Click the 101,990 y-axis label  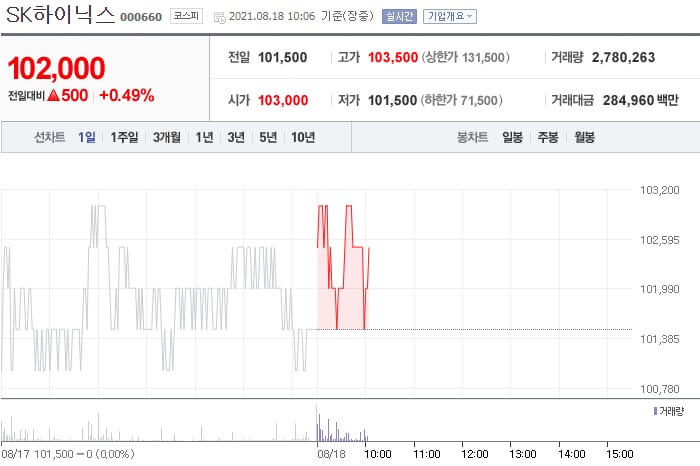tap(659, 289)
